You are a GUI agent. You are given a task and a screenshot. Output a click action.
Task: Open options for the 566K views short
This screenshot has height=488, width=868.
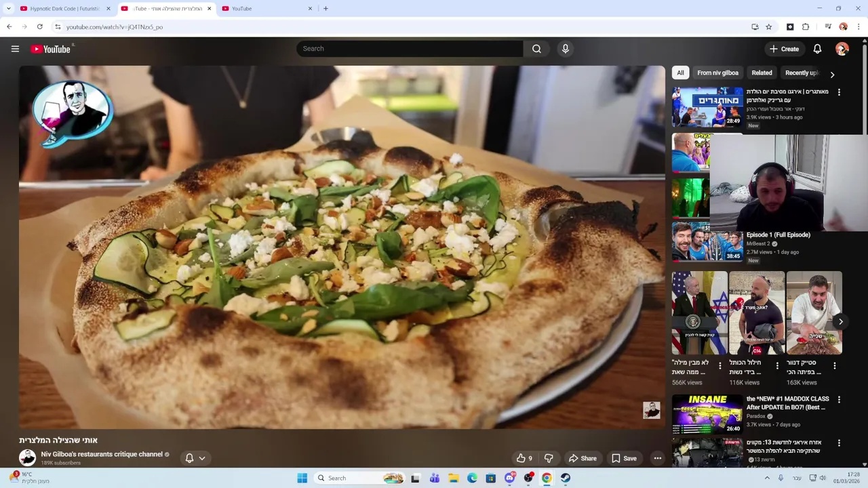[720, 366]
